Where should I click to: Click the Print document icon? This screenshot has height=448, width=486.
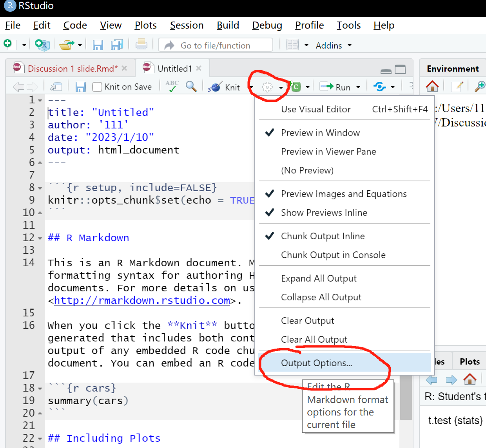(141, 45)
